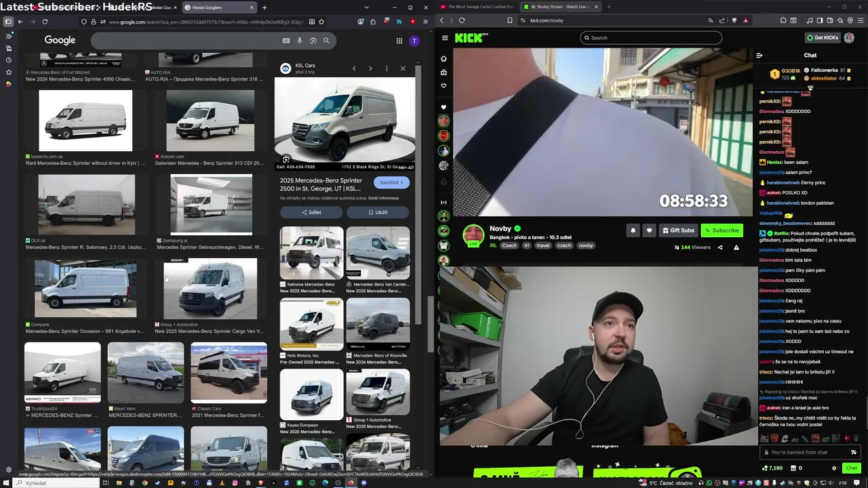The width and height of the screenshot is (868, 488).
Task: List all tabs in left browser
Action: pos(367,7)
